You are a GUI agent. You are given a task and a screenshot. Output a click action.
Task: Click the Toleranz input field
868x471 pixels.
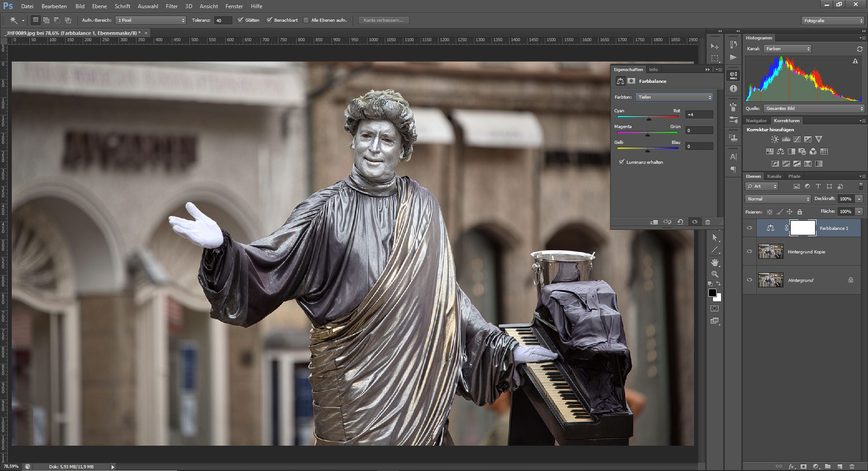pyautogui.click(x=222, y=20)
